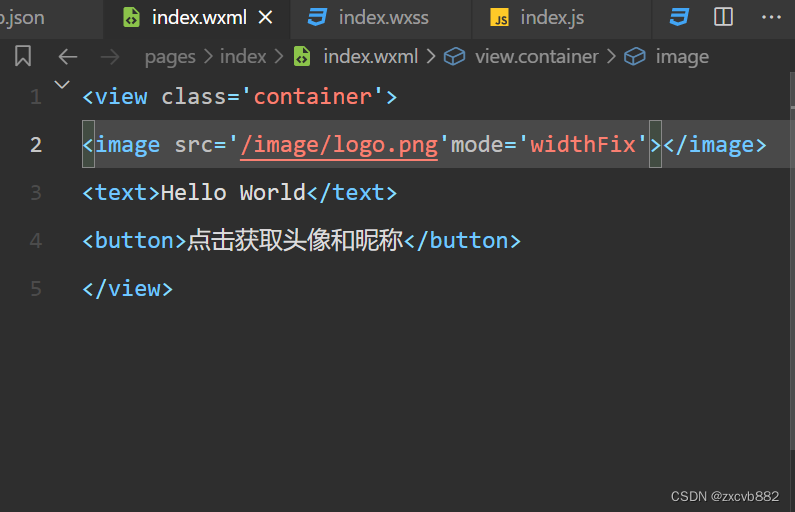The image size is (795, 512).
Task: Click line number 5 in gutter
Action: (x=35, y=289)
